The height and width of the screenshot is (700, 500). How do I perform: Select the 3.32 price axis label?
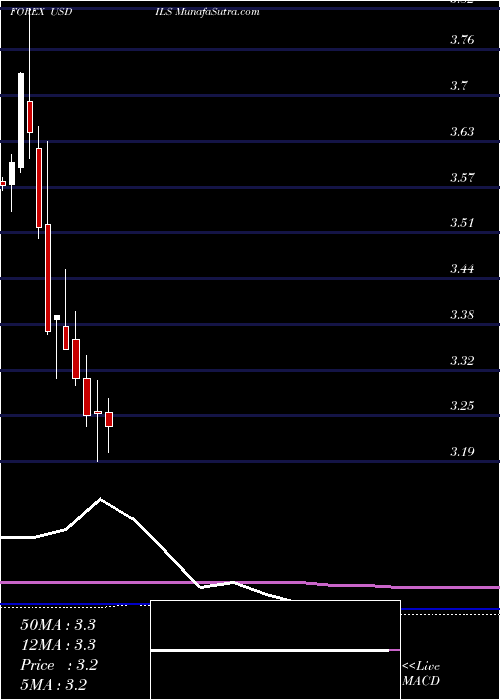tap(462, 360)
